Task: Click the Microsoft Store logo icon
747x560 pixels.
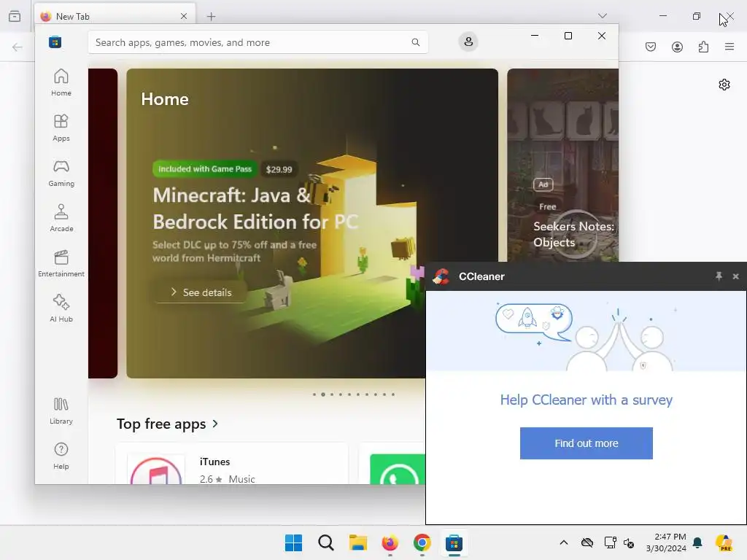Action: 55,42
